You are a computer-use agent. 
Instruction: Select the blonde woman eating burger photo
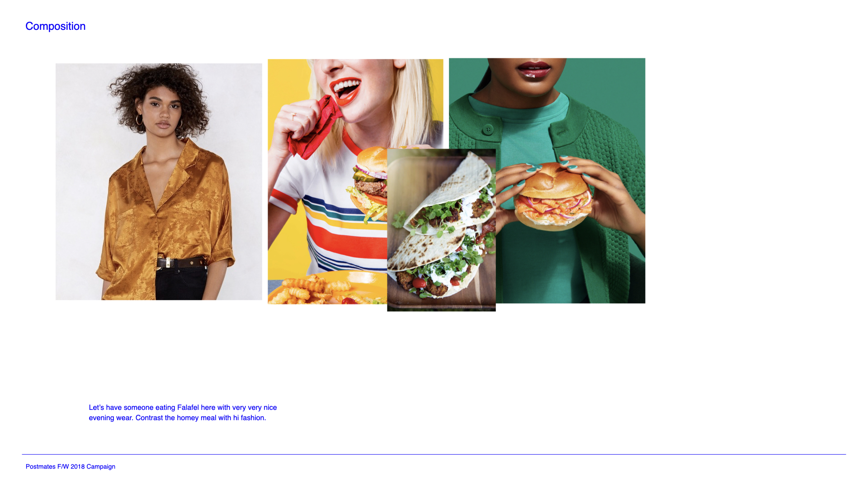click(x=327, y=181)
